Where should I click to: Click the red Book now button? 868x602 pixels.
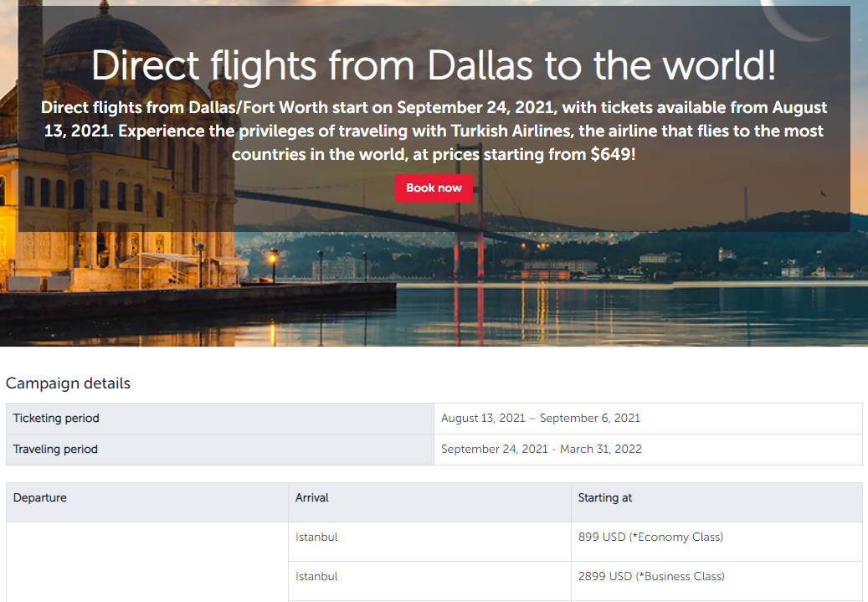tap(434, 188)
